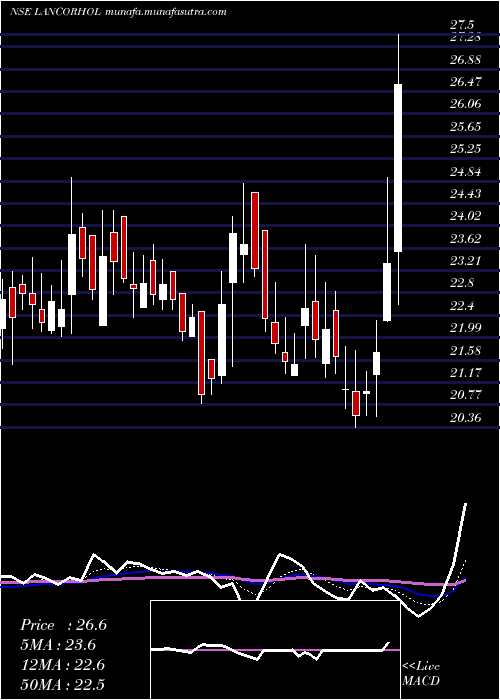Click the Price : 26.6 readout
500x700 pixels.
[x=63, y=625]
